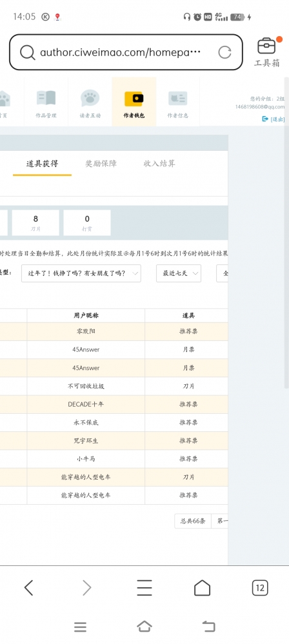Select user 小牛马 in the table
Screen dimensions: 289x644
click(x=86, y=459)
